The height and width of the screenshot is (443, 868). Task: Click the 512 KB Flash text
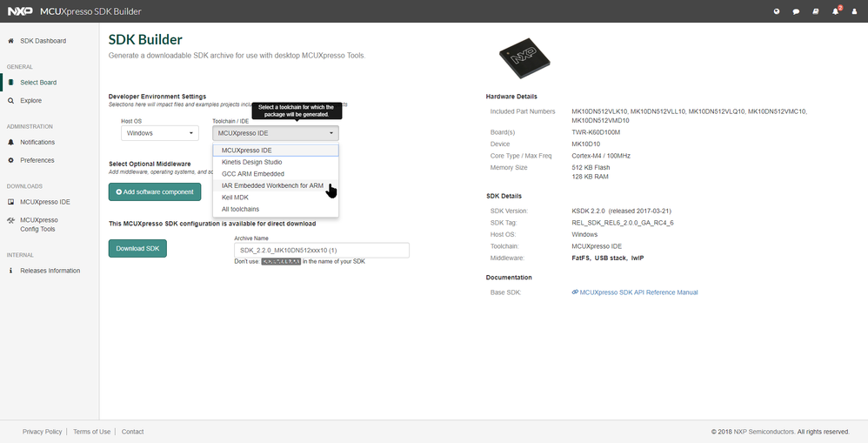coord(591,167)
